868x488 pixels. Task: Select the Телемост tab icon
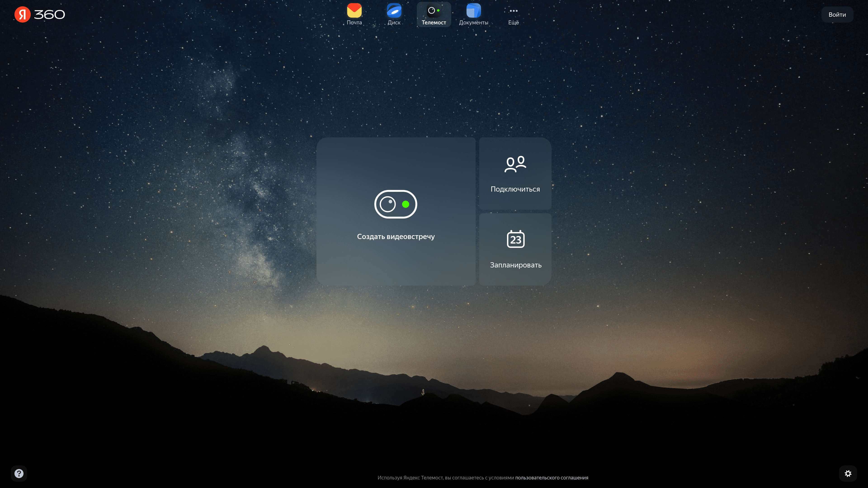(434, 10)
